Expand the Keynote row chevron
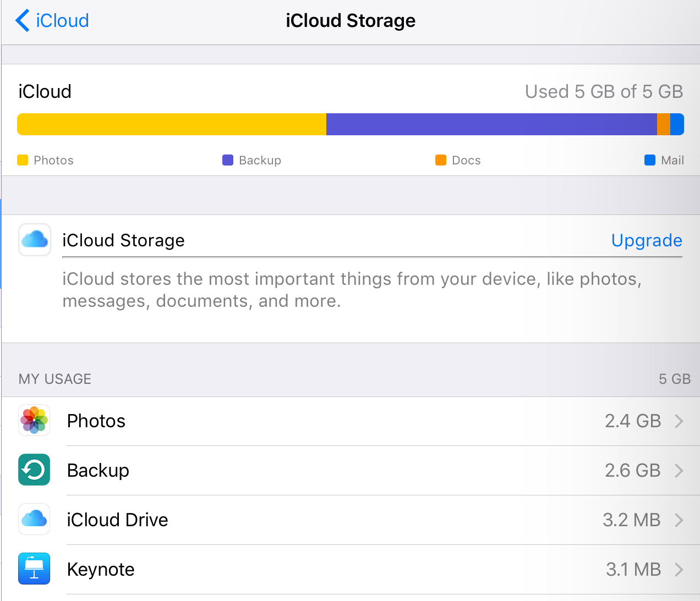Image resolution: width=700 pixels, height=601 pixels. tap(679, 570)
